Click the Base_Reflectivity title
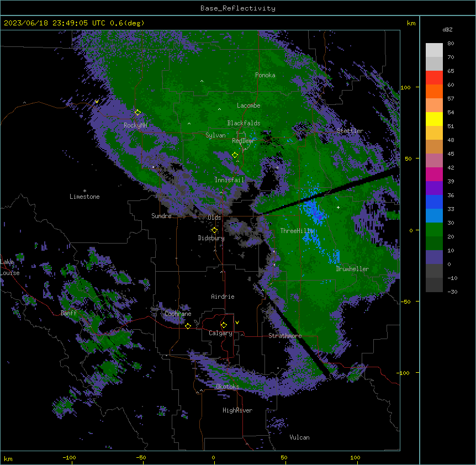 238,8
